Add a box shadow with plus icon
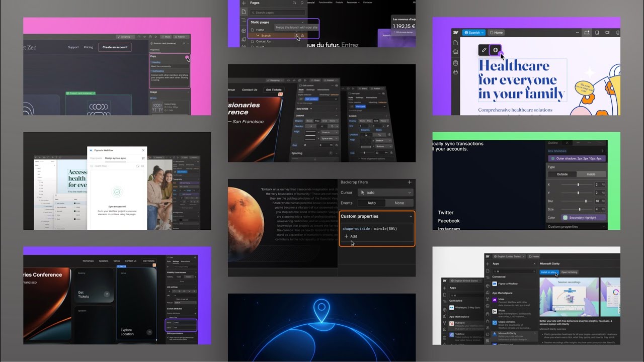The width and height of the screenshot is (644, 362). tap(602, 151)
